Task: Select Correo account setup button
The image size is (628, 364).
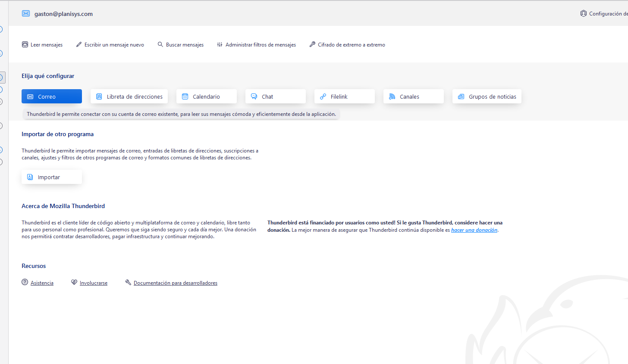Action: pos(52,96)
